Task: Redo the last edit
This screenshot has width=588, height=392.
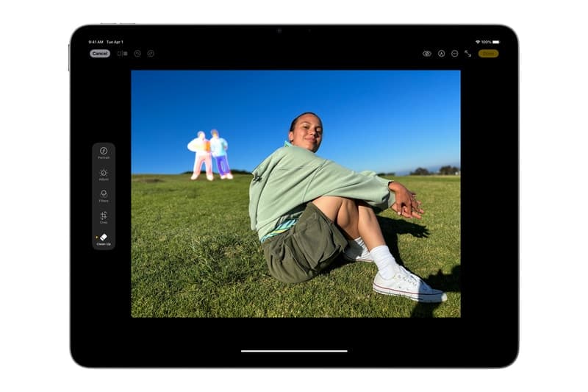Action: (x=151, y=54)
